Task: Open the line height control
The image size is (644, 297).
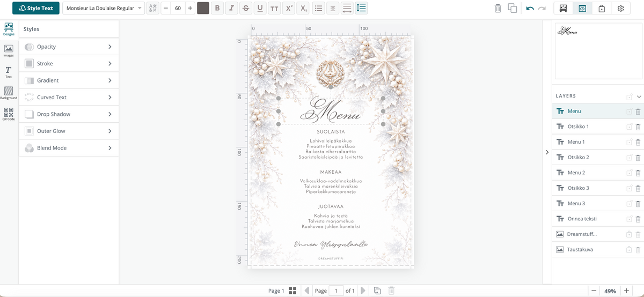Action: click(361, 8)
